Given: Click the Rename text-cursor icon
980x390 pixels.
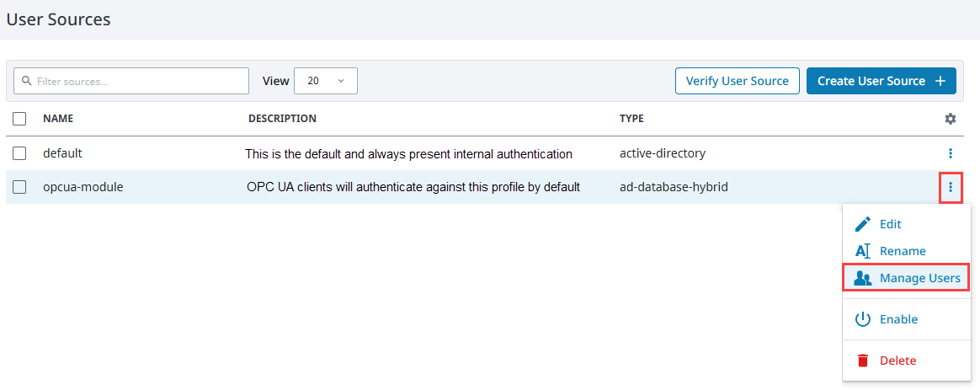Looking at the screenshot, I should pyautogui.click(x=863, y=251).
